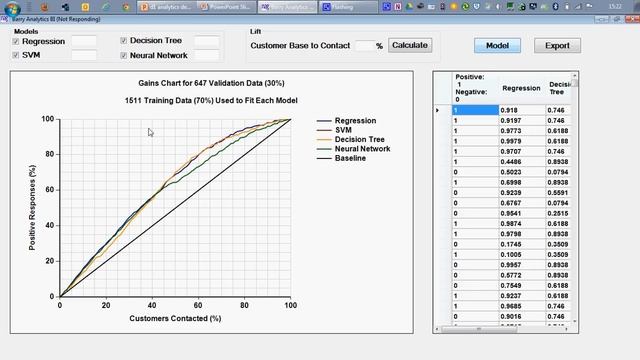
Task: Select Decision Tree cell 0.2515
Action: click(x=558, y=213)
